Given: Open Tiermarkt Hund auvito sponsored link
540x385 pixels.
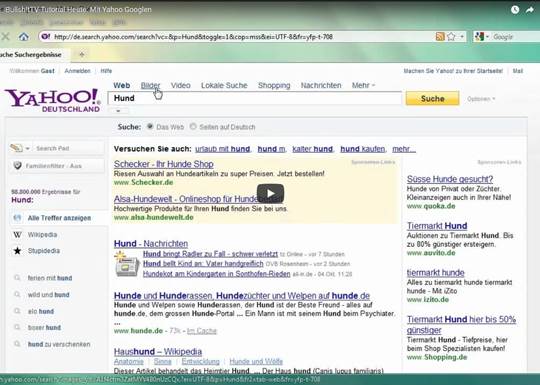Looking at the screenshot, I should (x=437, y=226).
